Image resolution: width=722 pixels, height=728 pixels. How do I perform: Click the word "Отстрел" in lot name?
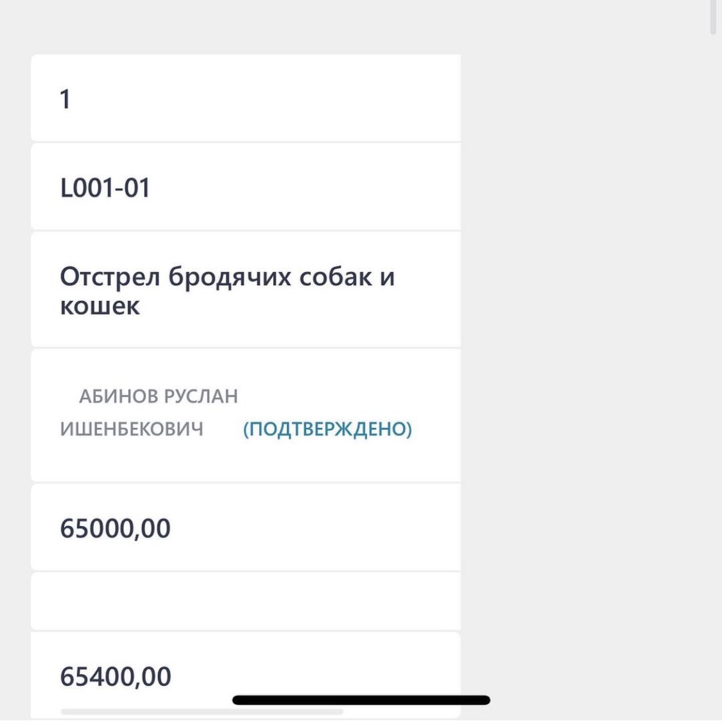(x=109, y=277)
